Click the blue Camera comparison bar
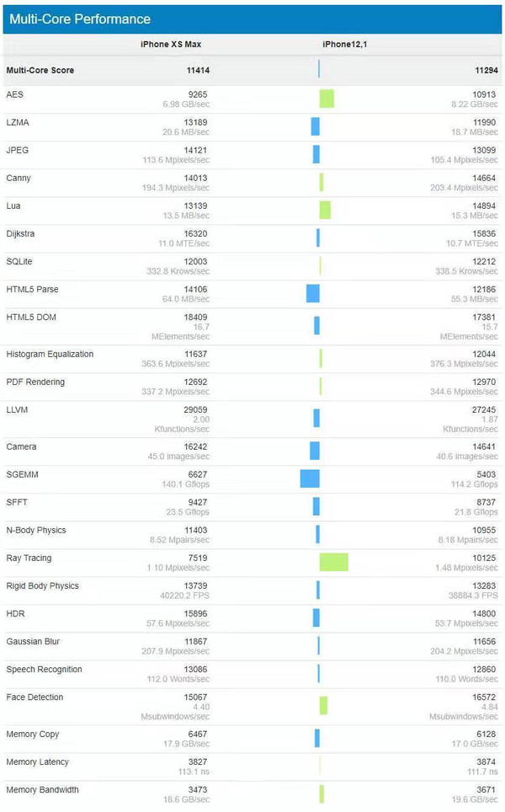Image resolution: width=505 pixels, height=812 pixels. coord(315,451)
